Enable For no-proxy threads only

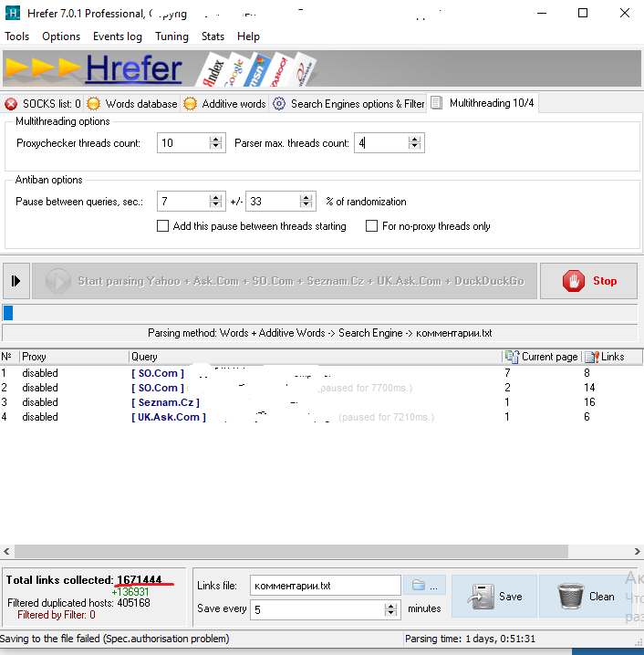371,226
